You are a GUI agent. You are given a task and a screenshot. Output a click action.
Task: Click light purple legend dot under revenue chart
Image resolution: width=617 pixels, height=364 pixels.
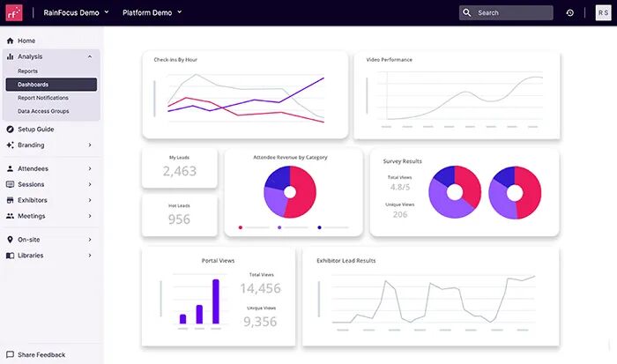pyautogui.click(x=279, y=227)
